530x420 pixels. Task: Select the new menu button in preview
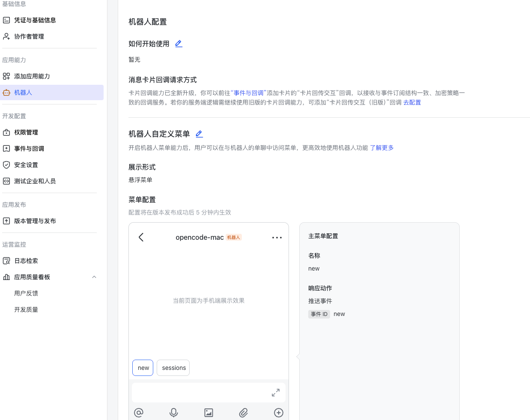click(143, 368)
